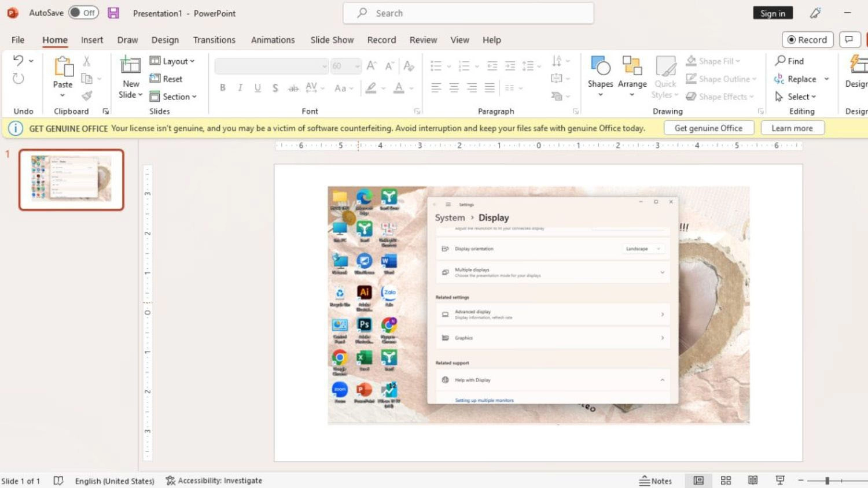Open the Section dropdown

pyautogui.click(x=173, y=97)
